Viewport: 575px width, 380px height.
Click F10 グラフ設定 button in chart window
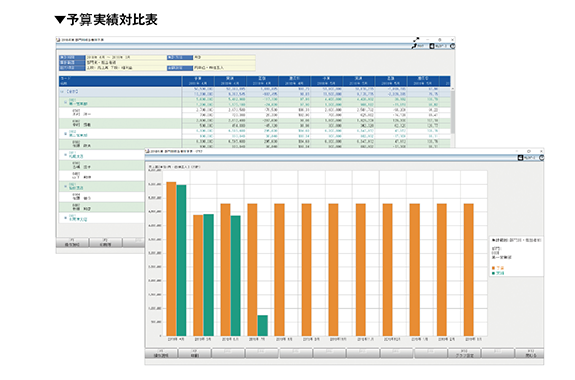click(464, 354)
